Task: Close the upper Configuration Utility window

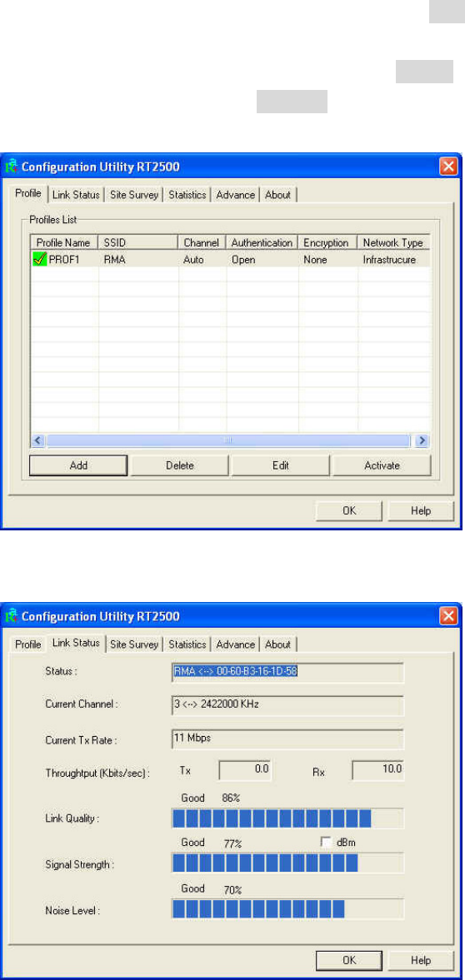Action: click(x=448, y=167)
